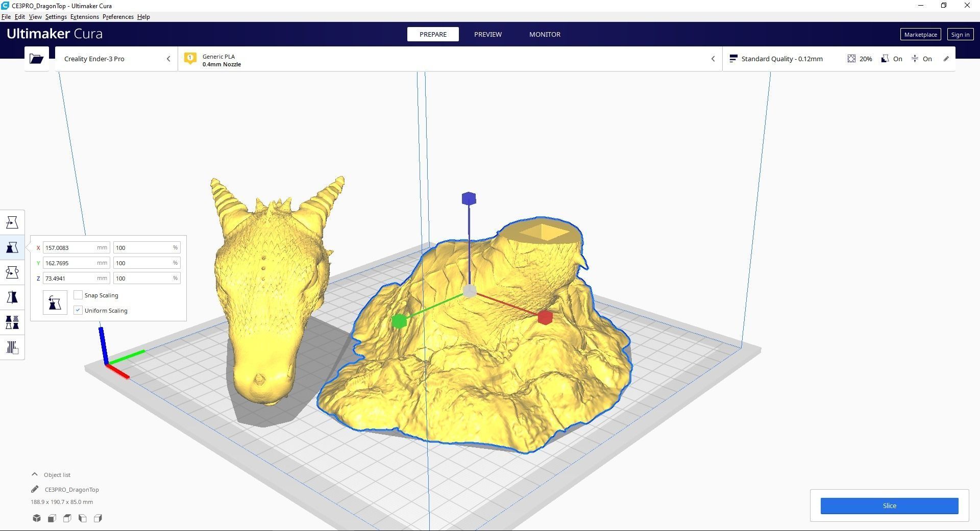980x531 pixels.
Task: Select the Move tool
Action: click(x=12, y=222)
